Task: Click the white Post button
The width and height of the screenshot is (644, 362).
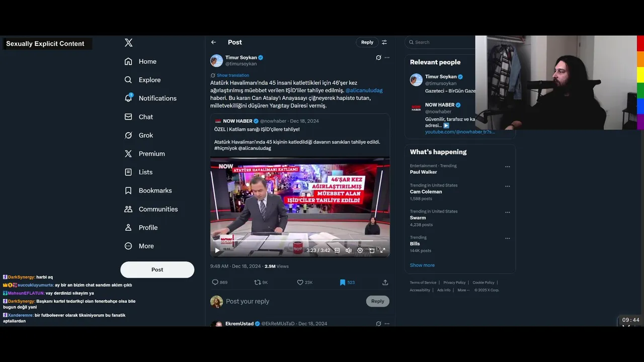Action: pyautogui.click(x=157, y=269)
